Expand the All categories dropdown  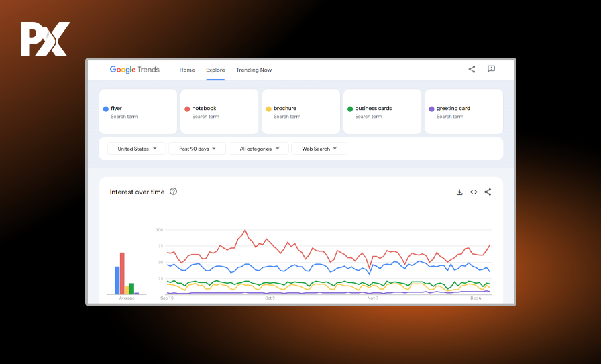pyautogui.click(x=258, y=149)
